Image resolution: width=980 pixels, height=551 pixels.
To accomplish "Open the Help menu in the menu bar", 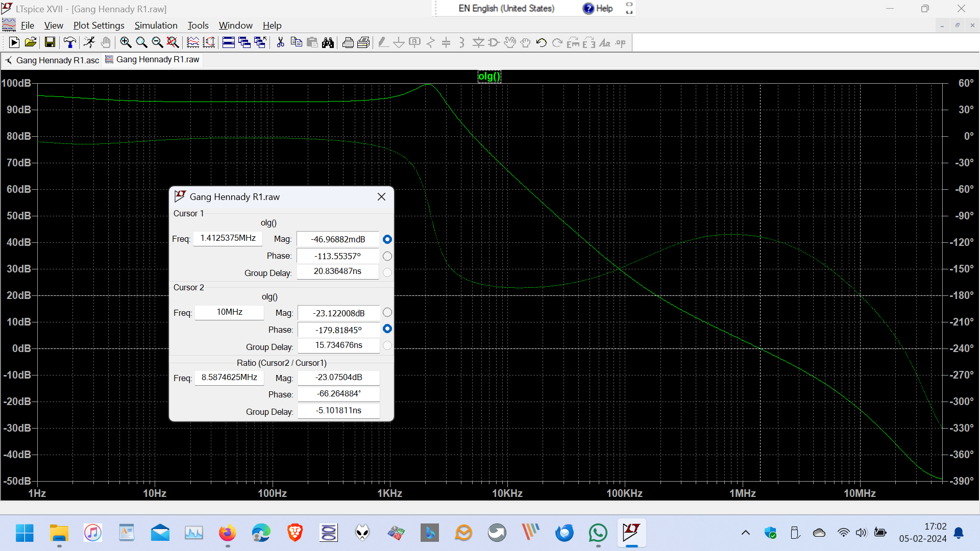I will pyautogui.click(x=272, y=26).
